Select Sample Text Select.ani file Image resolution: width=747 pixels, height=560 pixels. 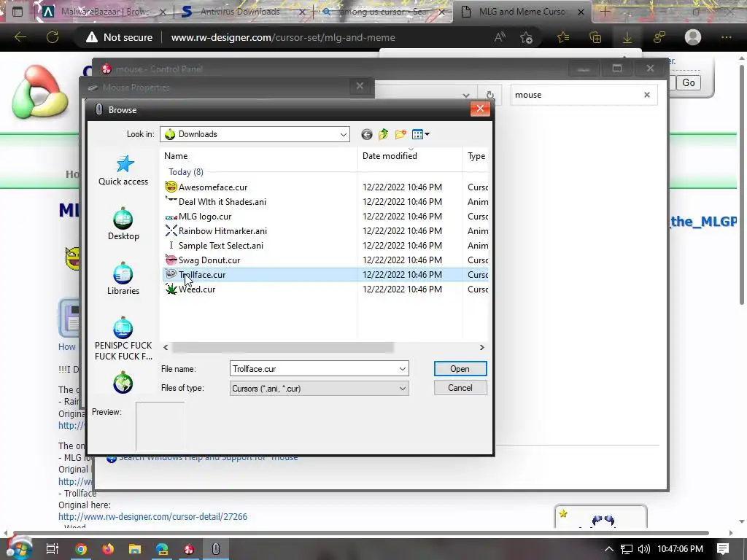point(214,246)
